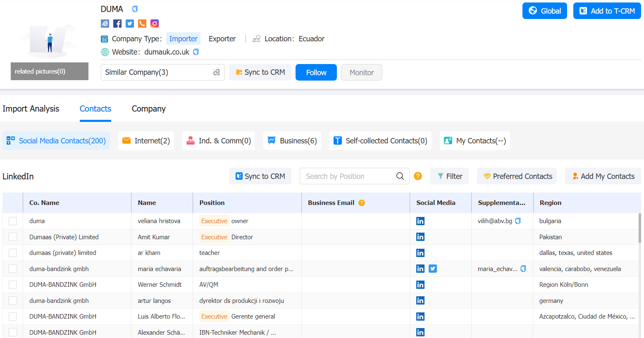Show Ind. & Comm(0) contacts

[219, 141]
